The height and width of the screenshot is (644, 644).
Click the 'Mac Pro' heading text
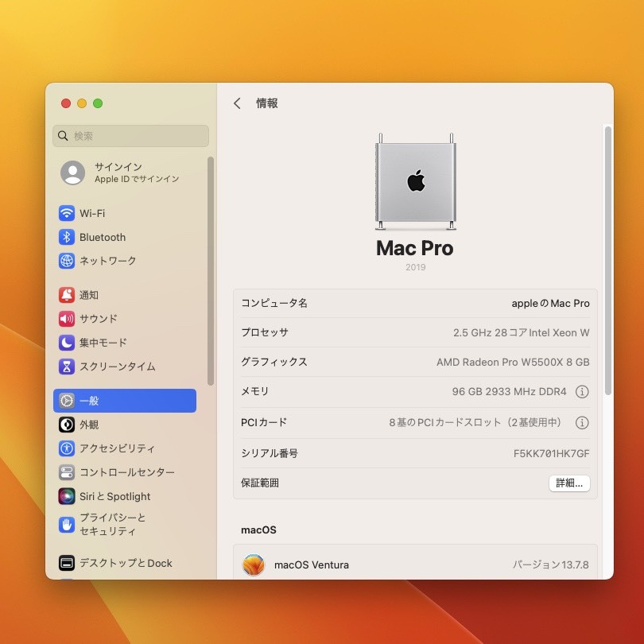[415, 248]
